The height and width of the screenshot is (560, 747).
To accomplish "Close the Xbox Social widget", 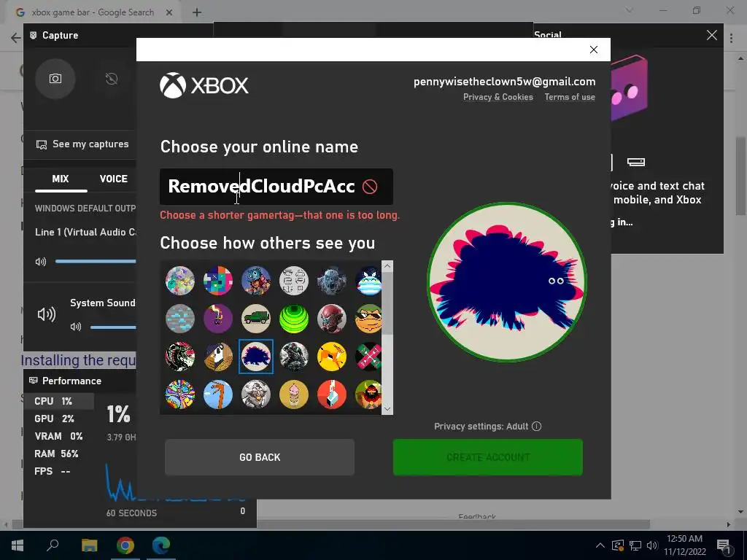I will pos(712,35).
